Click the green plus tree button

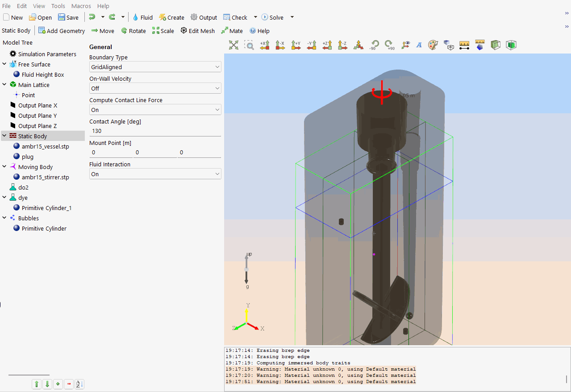tap(58, 384)
